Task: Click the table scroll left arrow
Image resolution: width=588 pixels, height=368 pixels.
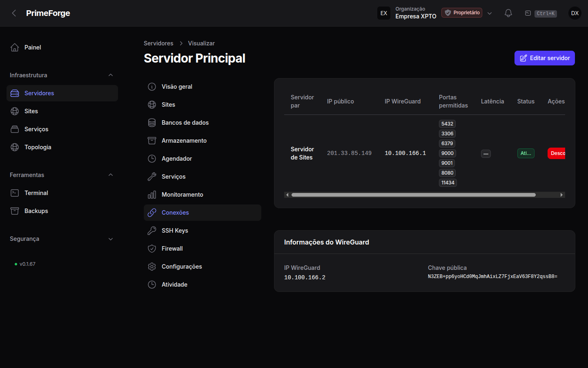Action: (x=287, y=195)
